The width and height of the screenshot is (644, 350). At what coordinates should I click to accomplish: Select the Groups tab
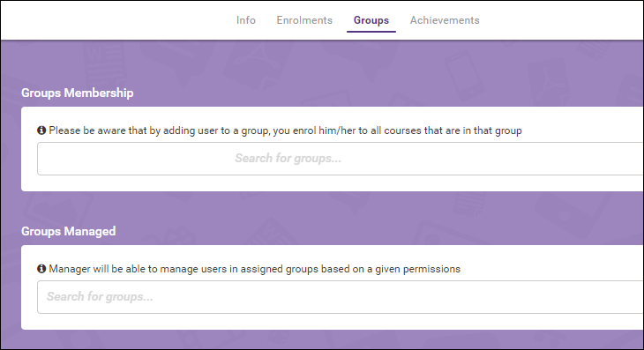point(371,20)
